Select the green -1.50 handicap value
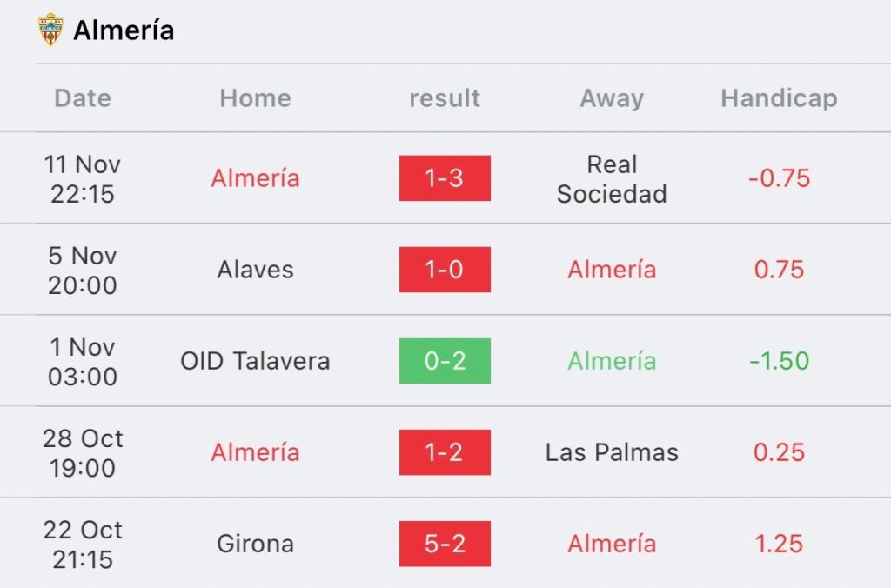The image size is (891, 588). (x=779, y=361)
